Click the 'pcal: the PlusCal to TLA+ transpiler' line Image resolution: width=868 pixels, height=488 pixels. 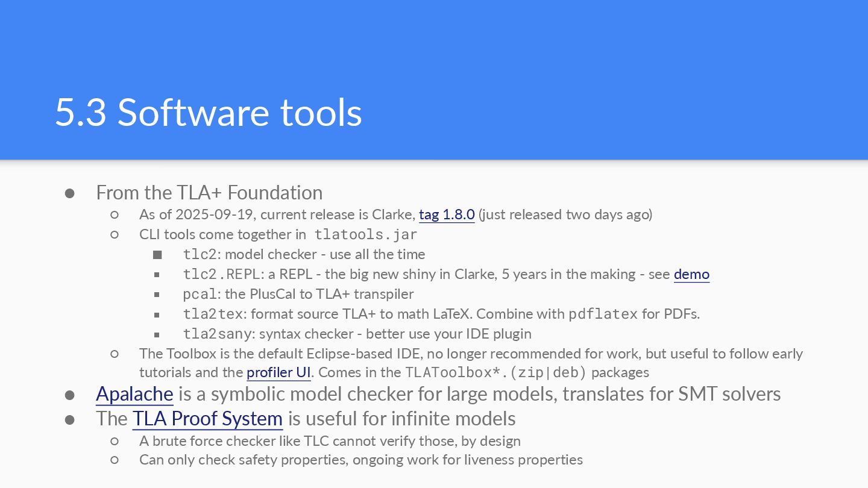pyautogui.click(x=298, y=294)
